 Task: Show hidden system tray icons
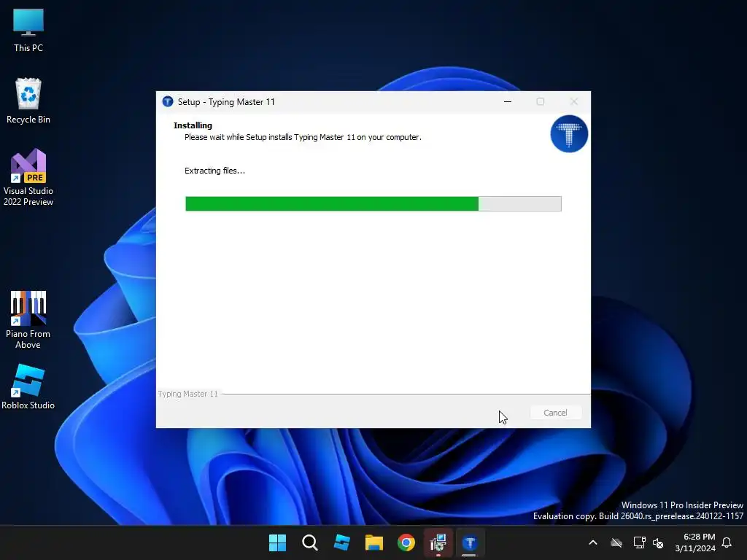pos(593,542)
